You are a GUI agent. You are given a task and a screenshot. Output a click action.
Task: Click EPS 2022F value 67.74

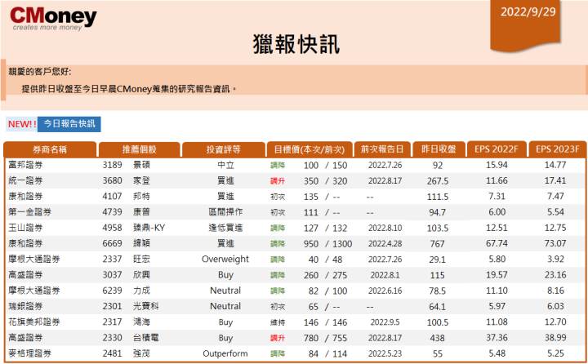[497, 244]
